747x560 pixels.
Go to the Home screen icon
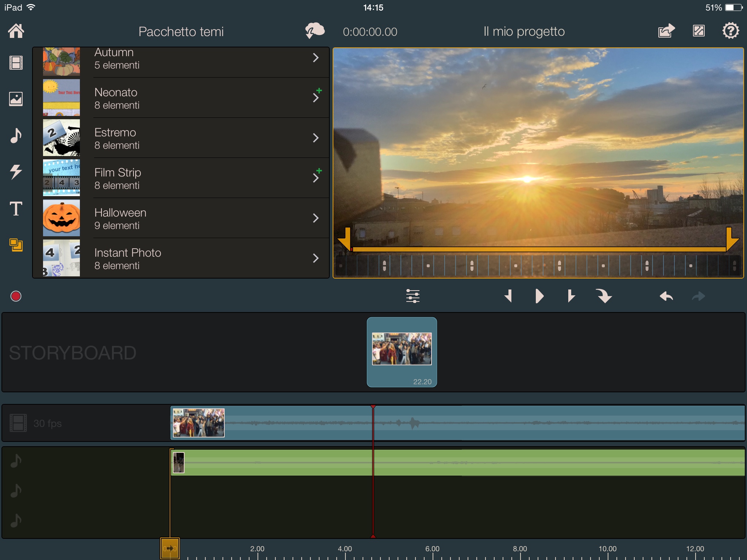[x=16, y=31]
